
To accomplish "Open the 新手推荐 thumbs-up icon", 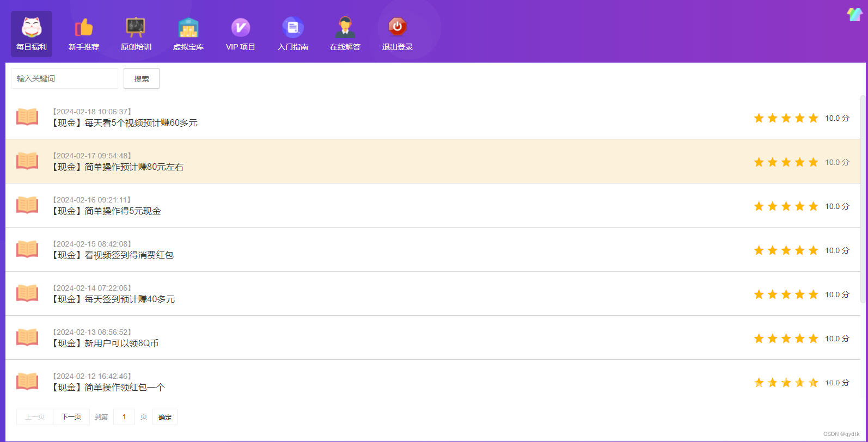I will pyautogui.click(x=84, y=27).
